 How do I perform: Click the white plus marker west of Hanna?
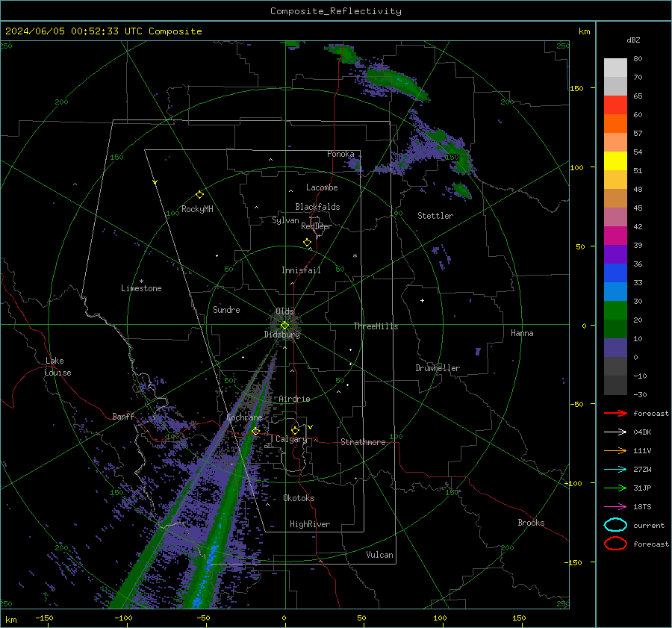422,300
